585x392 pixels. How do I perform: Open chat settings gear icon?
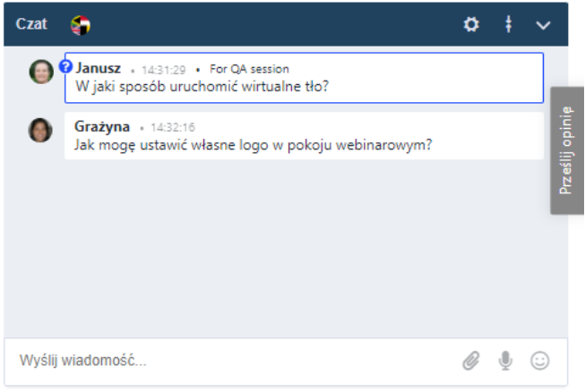[x=471, y=25]
